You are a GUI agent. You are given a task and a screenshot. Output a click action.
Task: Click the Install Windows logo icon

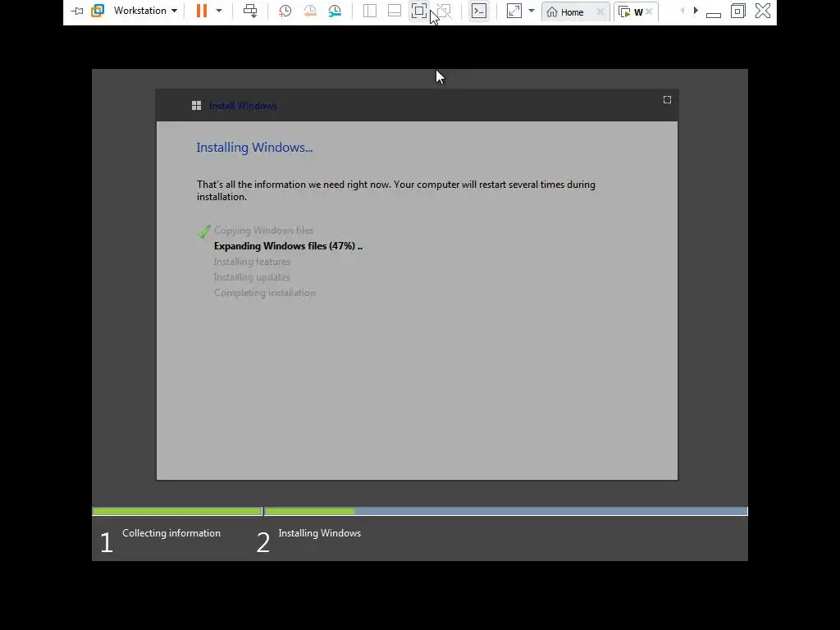197,106
